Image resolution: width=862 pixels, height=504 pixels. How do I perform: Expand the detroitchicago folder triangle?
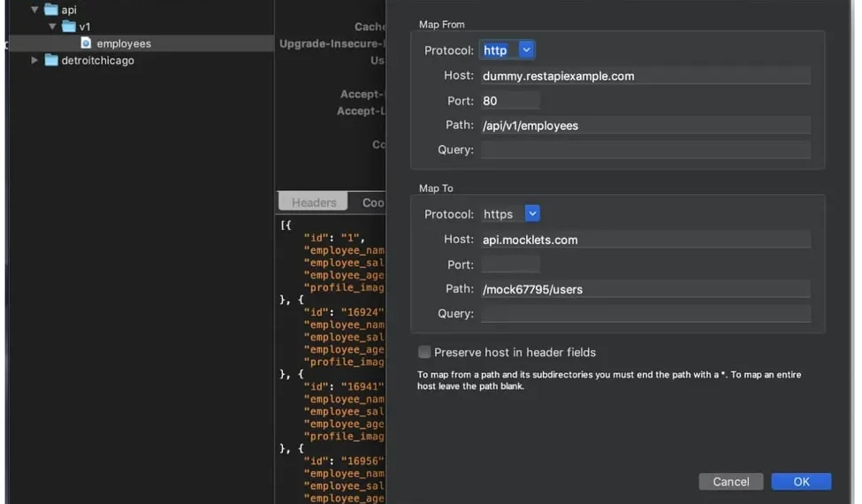[x=34, y=60]
